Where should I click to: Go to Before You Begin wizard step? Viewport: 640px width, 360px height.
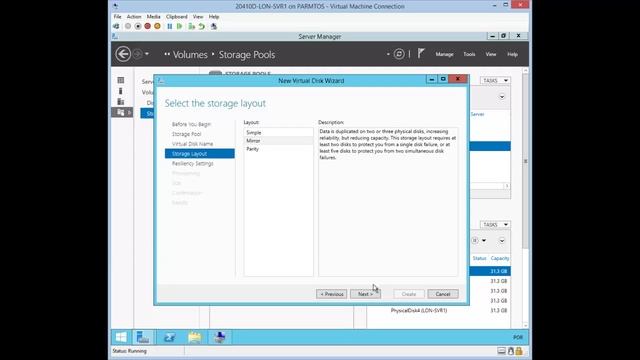click(191, 124)
